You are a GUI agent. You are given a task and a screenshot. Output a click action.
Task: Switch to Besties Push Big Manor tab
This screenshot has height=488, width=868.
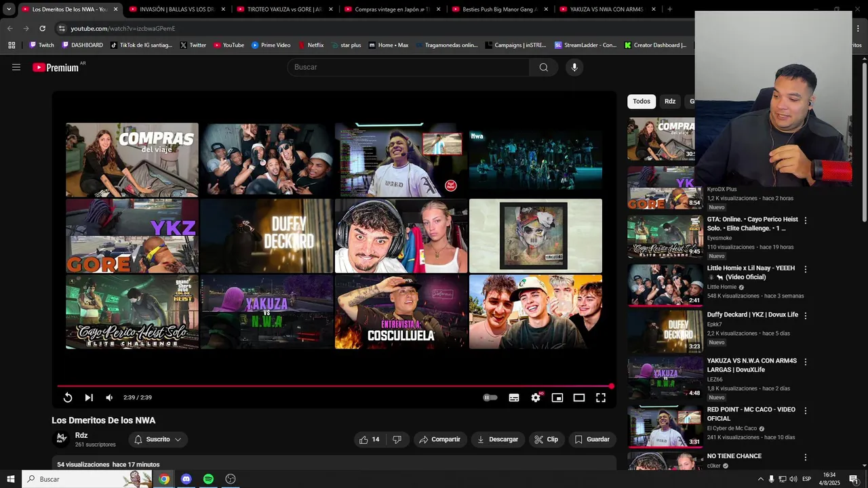tap(500, 9)
